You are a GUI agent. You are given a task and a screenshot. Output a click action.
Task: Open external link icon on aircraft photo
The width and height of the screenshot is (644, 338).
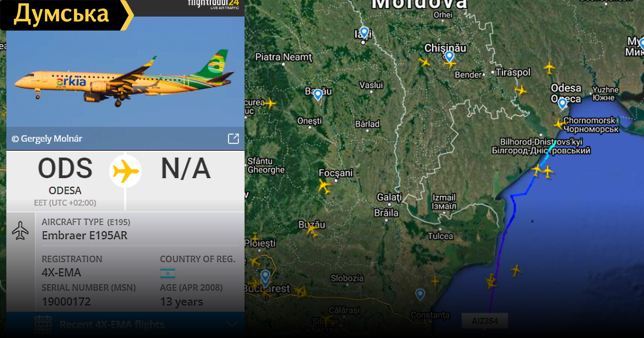(x=233, y=139)
